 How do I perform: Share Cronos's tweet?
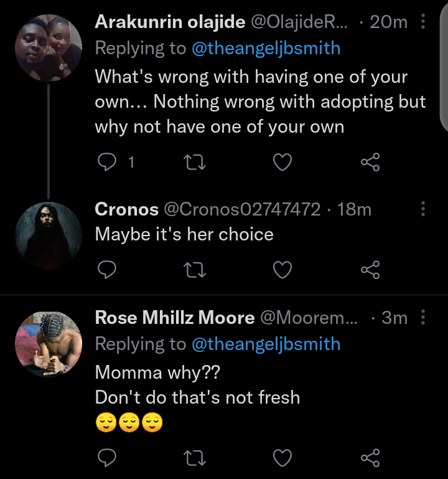[370, 269]
